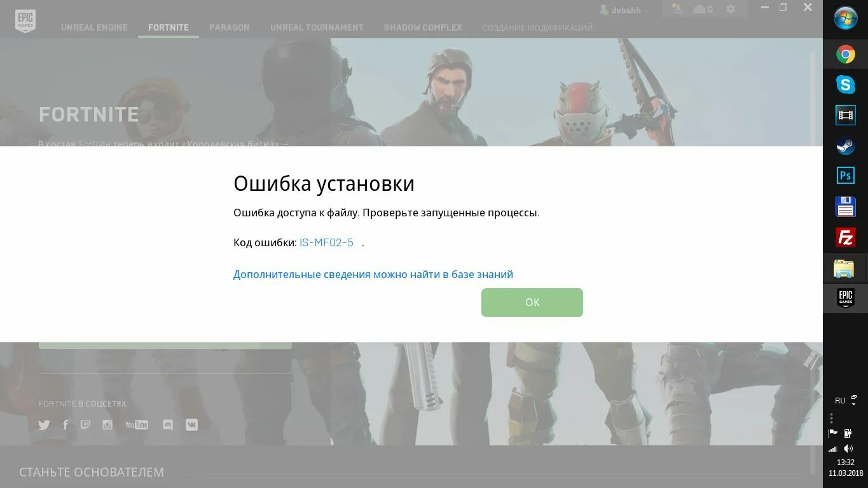868x488 pixels.
Task: Click the Windows Start orb
Action: [845, 18]
